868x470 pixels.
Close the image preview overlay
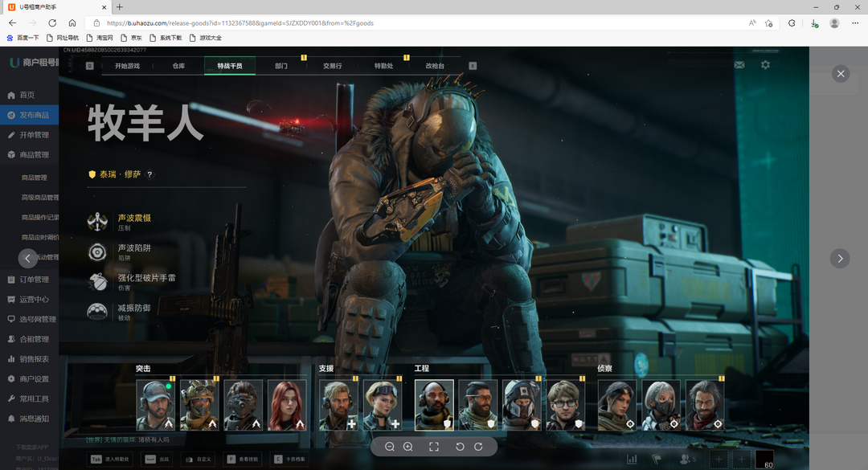[x=841, y=74]
